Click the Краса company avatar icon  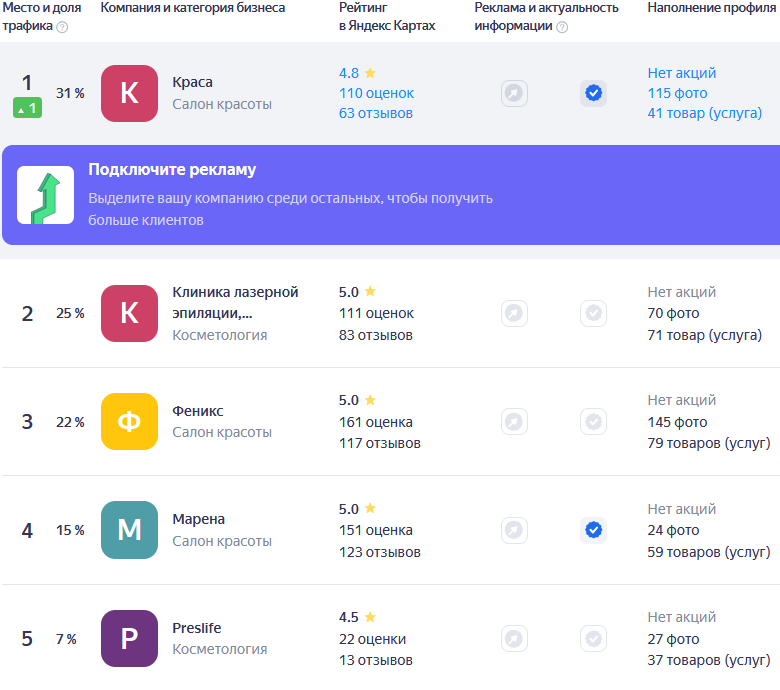click(x=129, y=93)
